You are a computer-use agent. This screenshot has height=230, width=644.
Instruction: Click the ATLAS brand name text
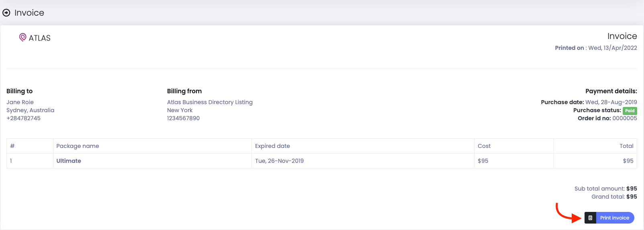click(40, 38)
